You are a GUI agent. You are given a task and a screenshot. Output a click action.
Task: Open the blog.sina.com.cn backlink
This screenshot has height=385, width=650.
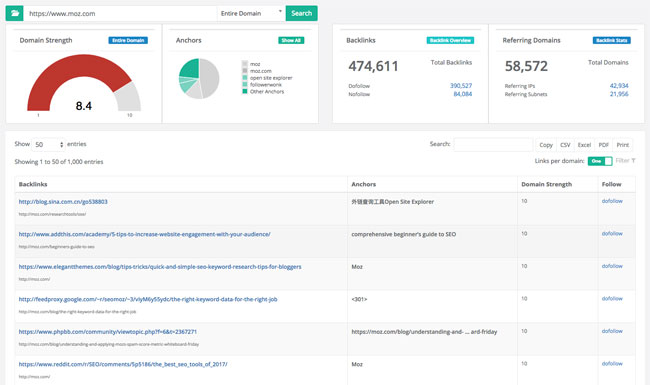coord(63,202)
